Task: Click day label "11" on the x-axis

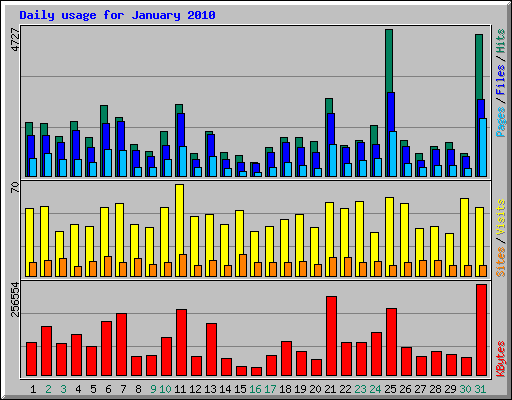Action: pyautogui.click(x=180, y=389)
